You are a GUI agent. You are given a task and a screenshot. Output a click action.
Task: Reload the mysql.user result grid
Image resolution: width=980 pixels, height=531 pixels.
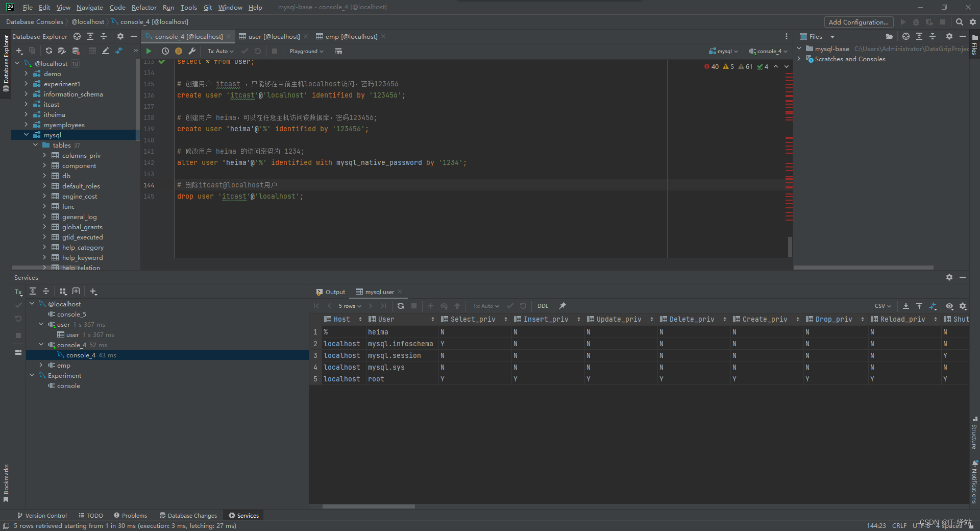(x=401, y=306)
